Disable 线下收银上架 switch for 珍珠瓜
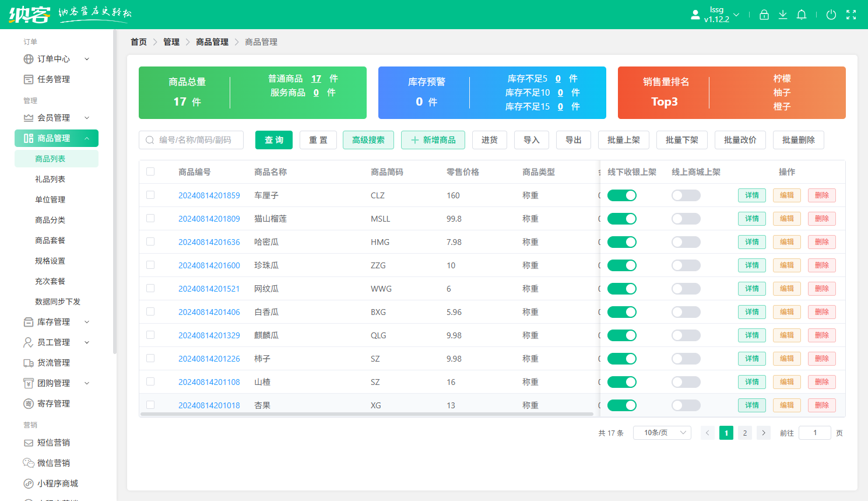Viewport: 868px width, 501px height. [x=622, y=265]
